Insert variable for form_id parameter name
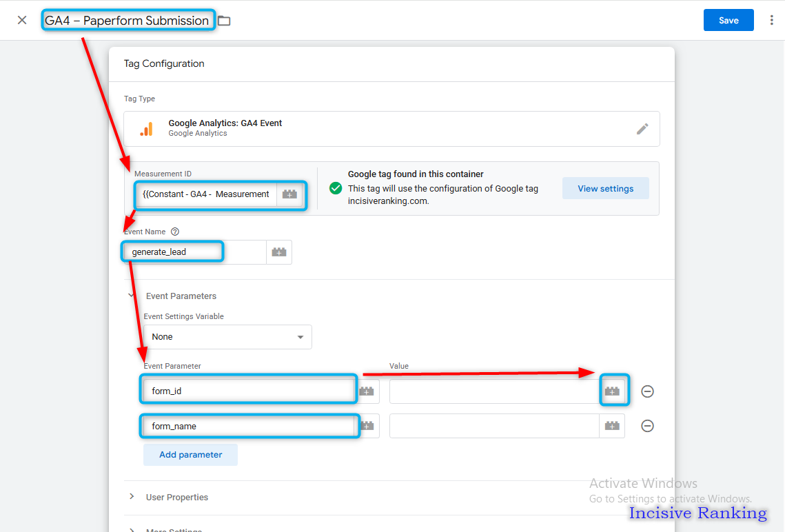 click(x=367, y=391)
